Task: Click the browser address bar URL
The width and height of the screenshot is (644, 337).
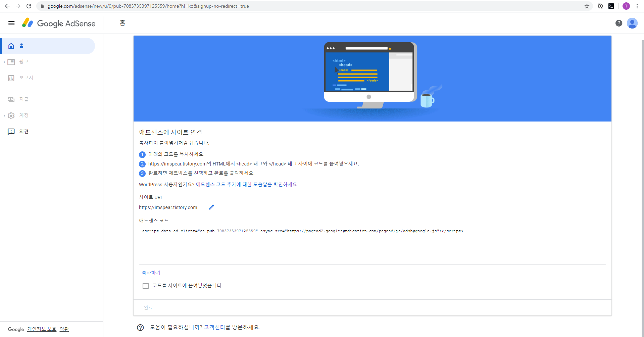Action: 148,6
